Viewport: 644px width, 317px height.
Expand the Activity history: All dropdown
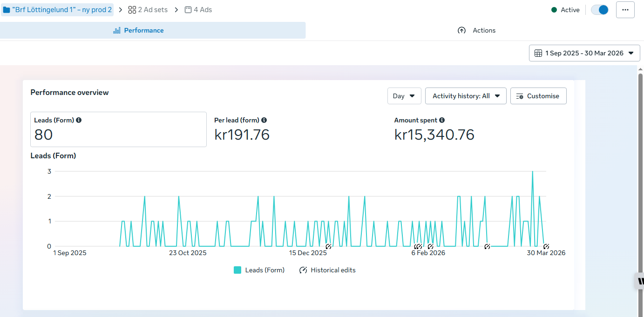pos(465,96)
